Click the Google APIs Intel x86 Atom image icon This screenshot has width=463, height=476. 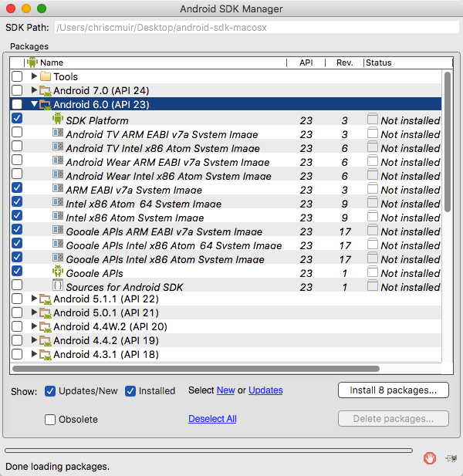click(58, 258)
